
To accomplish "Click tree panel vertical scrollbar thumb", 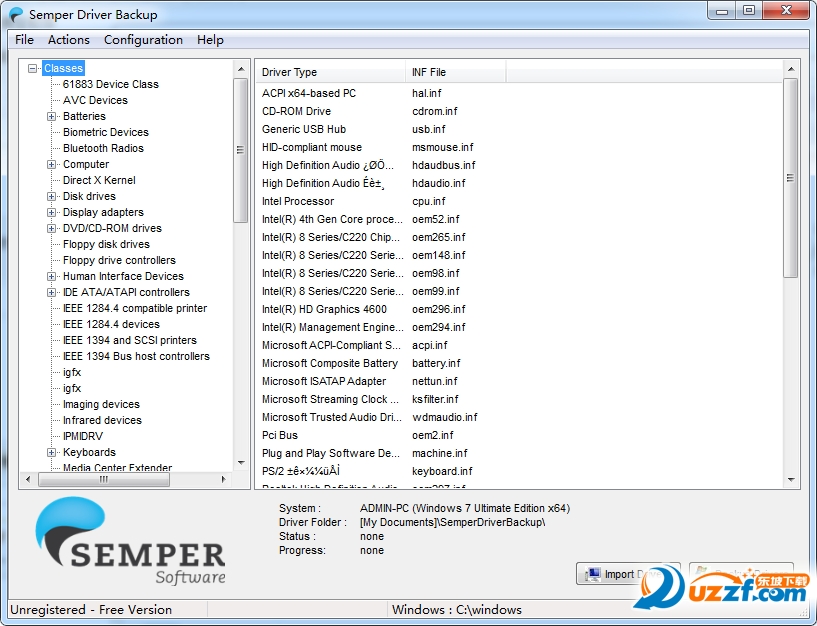I will click(240, 150).
